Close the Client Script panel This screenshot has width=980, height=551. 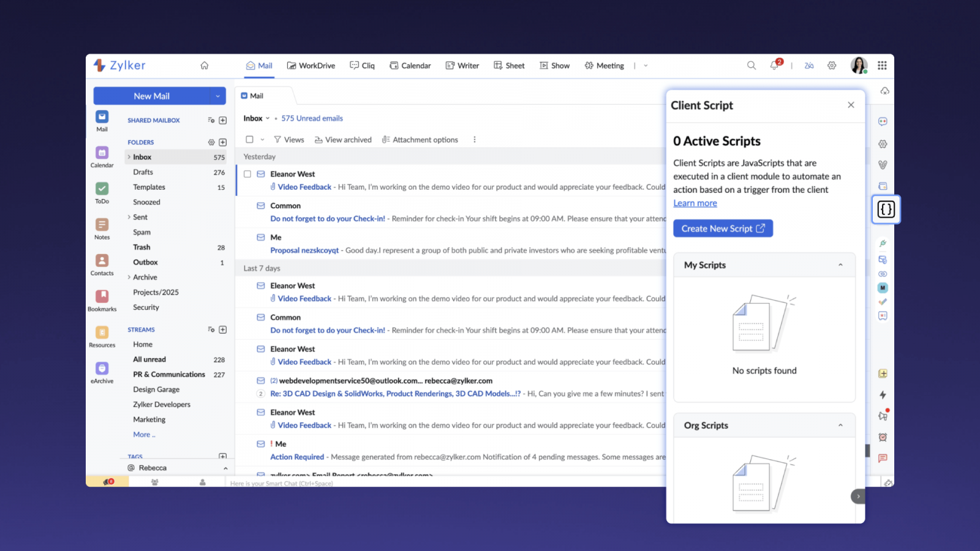coord(851,105)
